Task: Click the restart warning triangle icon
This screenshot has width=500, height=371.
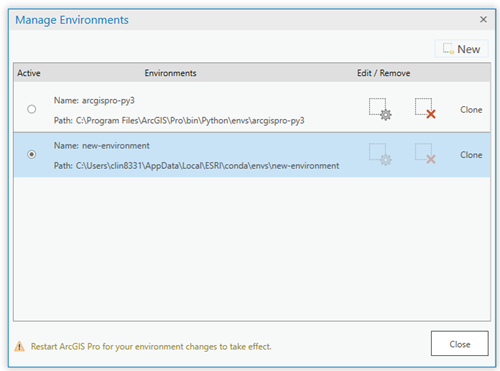Action: pyautogui.click(x=19, y=346)
